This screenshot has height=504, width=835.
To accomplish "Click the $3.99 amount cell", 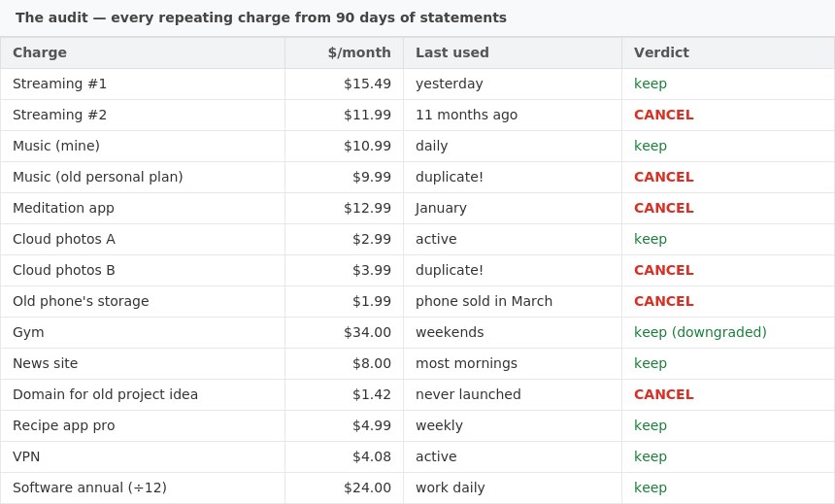I will tap(344, 270).
